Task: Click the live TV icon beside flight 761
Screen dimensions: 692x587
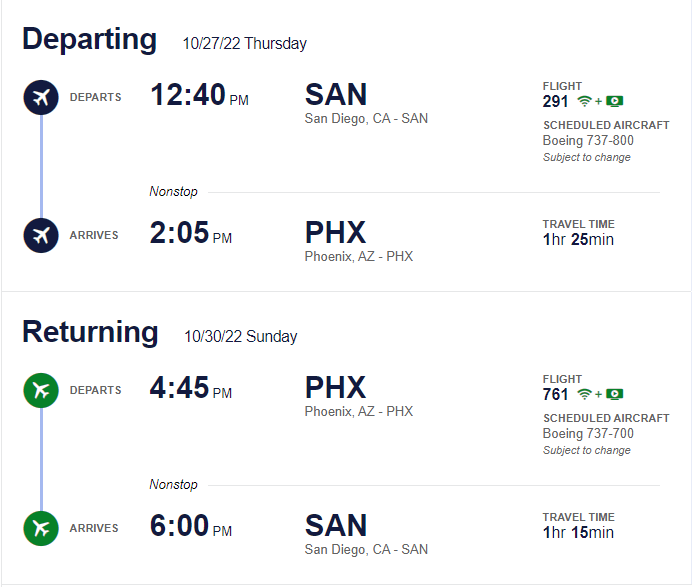Action: 614,394
